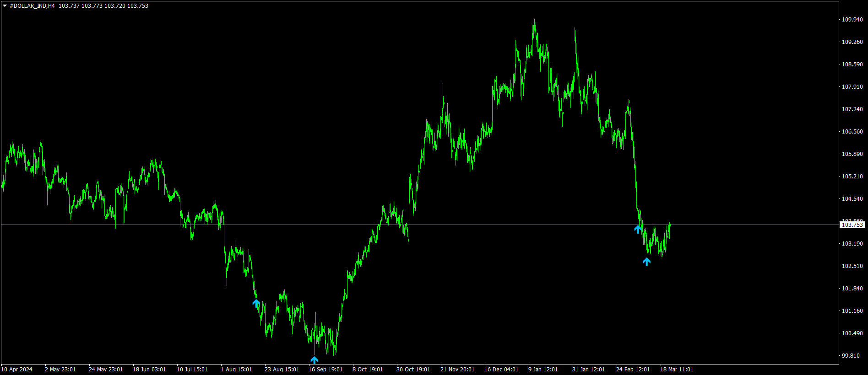Click the 102.510 price axis label
This screenshot has width=868, height=375.
pos(852,266)
